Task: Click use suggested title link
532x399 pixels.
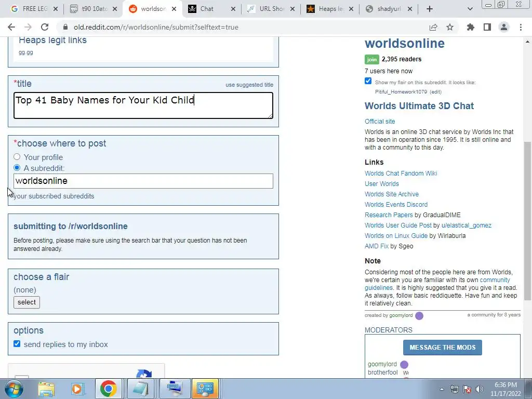Action: point(249,85)
